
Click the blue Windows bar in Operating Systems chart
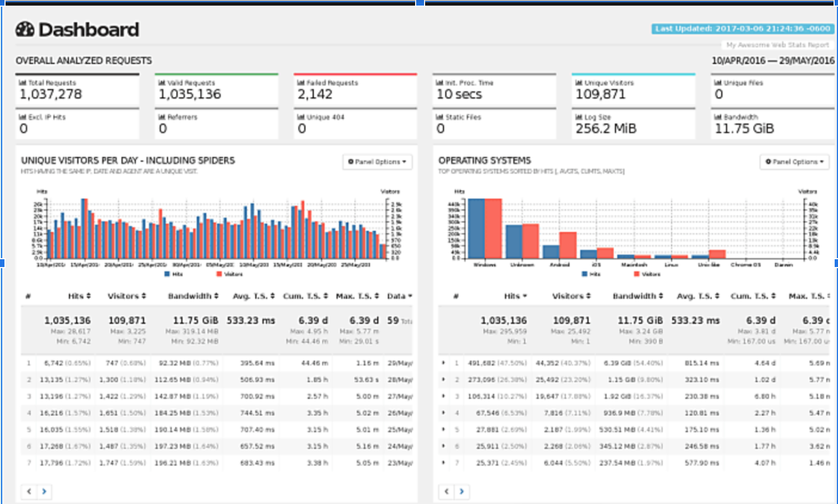point(476,228)
